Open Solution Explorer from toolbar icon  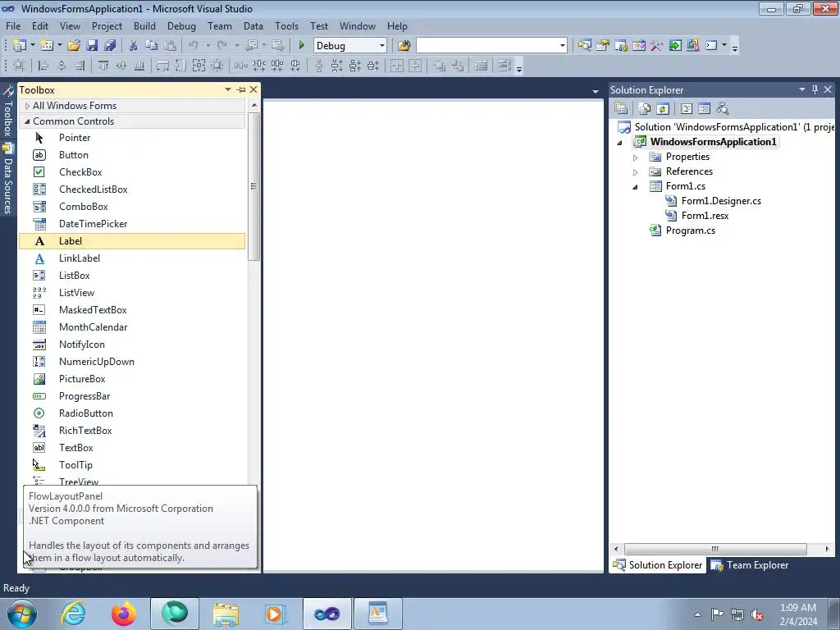tap(584, 46)
